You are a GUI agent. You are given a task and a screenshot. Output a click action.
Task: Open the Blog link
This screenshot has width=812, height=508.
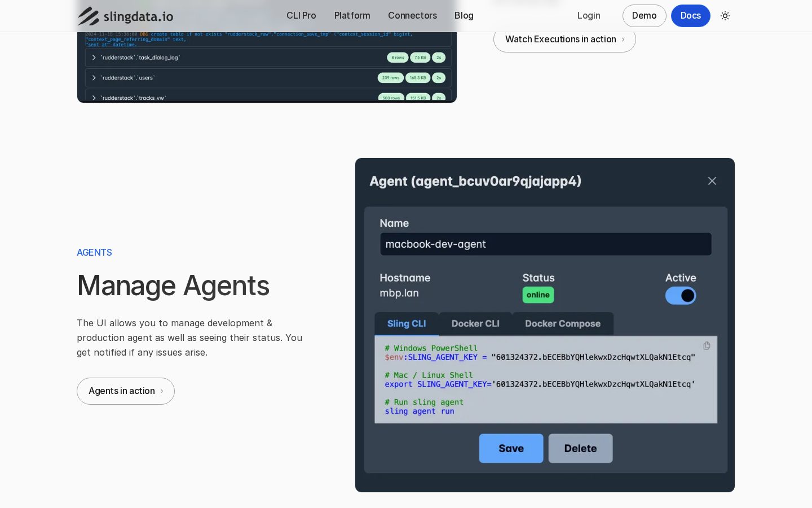pyautogui.click(x=464, y=16)
